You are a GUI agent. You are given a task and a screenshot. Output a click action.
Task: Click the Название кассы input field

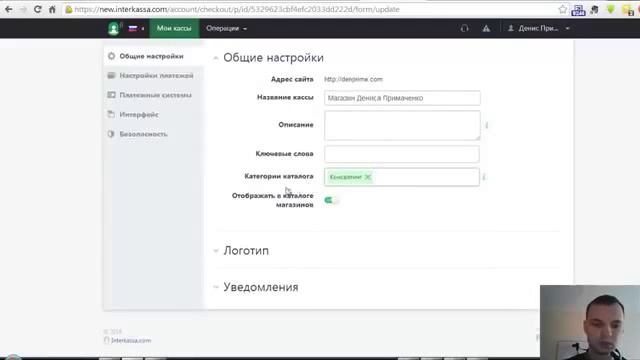tap(402, 98)
